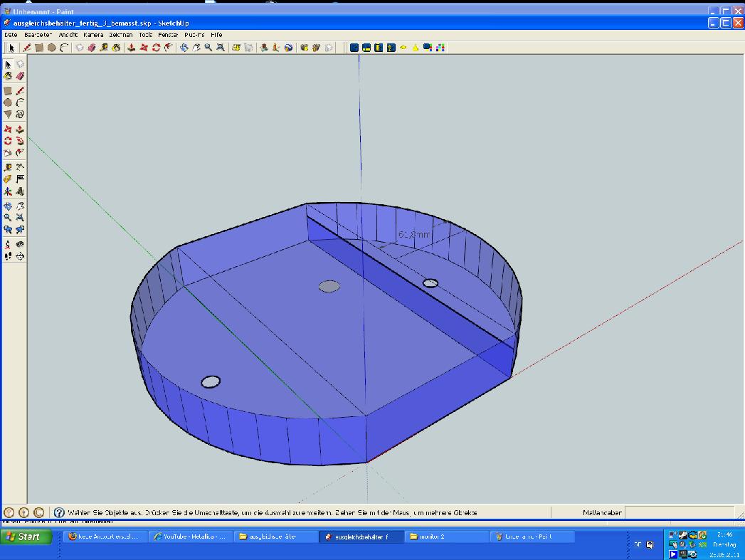
Task: Click the Start button on taskbar
Action: tap(26, 537)
